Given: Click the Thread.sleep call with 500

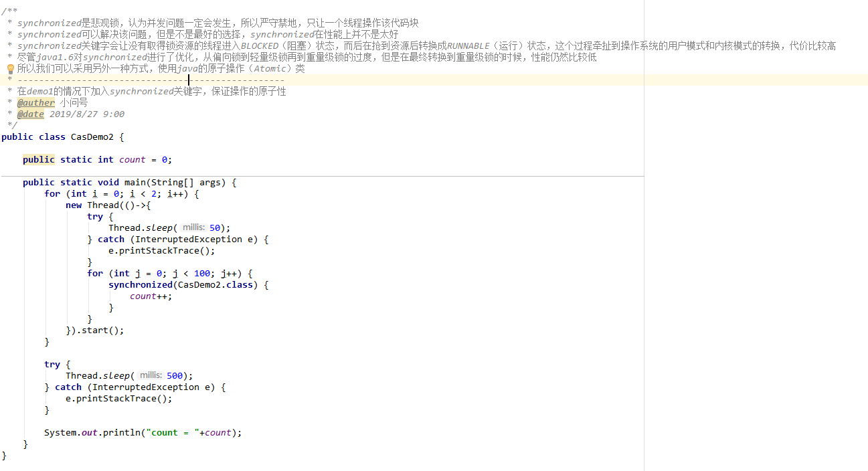Looking at the screenshot, I should click(x=129, y=375).
